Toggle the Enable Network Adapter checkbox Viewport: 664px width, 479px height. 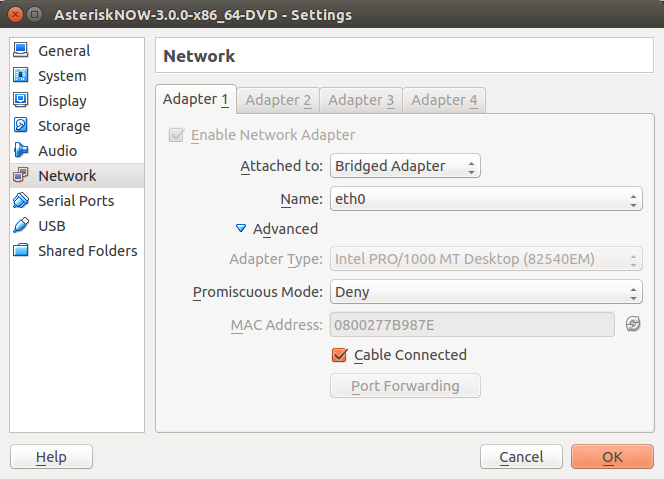[x=176, y=135]
